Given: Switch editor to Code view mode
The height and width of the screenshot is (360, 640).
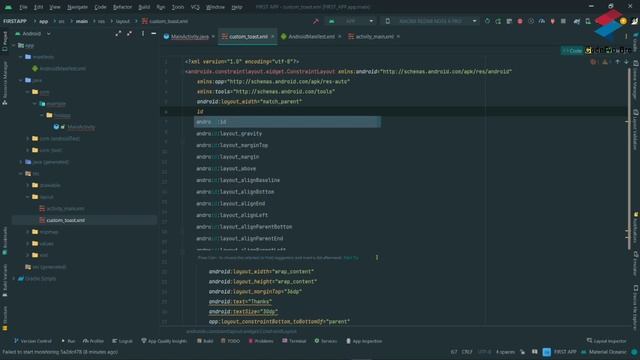Looking at the screenshot, I should [572, 51].
